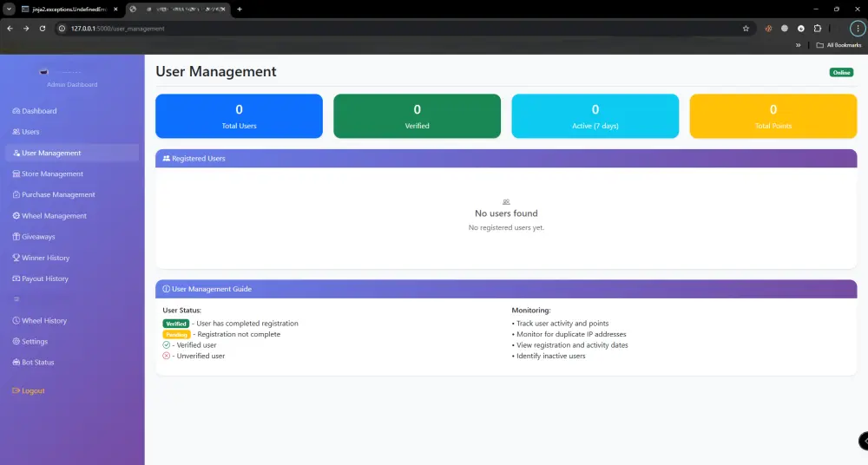Click the address bar showing 127.0.0.1
The height and width of the screenshot is (465, 868).
[x=404, y=29]
